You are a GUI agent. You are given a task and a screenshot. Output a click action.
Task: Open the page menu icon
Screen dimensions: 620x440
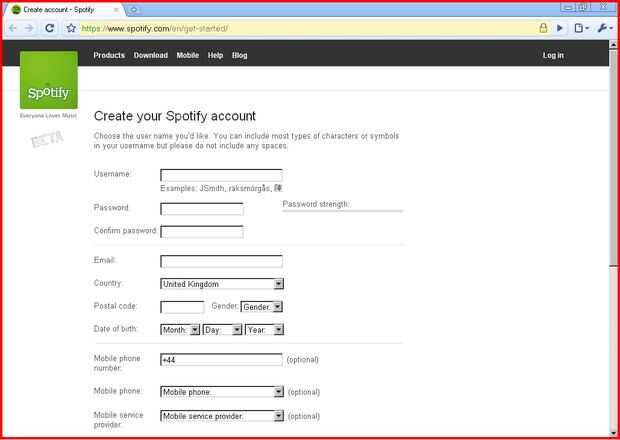pyautogui.click(x=581, y=28)
